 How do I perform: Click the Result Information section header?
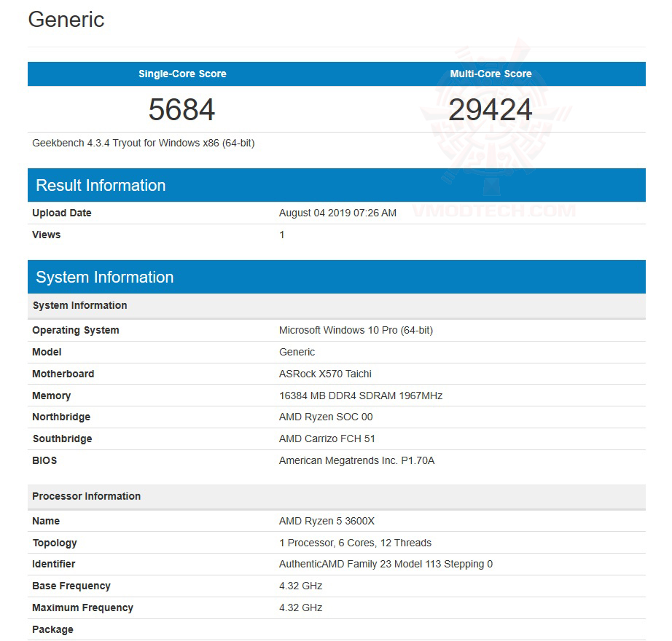pos(101,185)
